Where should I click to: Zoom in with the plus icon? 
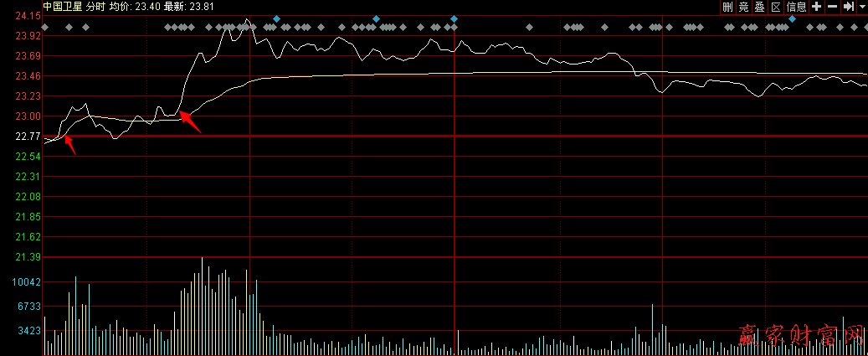click(x=817, y=7)
